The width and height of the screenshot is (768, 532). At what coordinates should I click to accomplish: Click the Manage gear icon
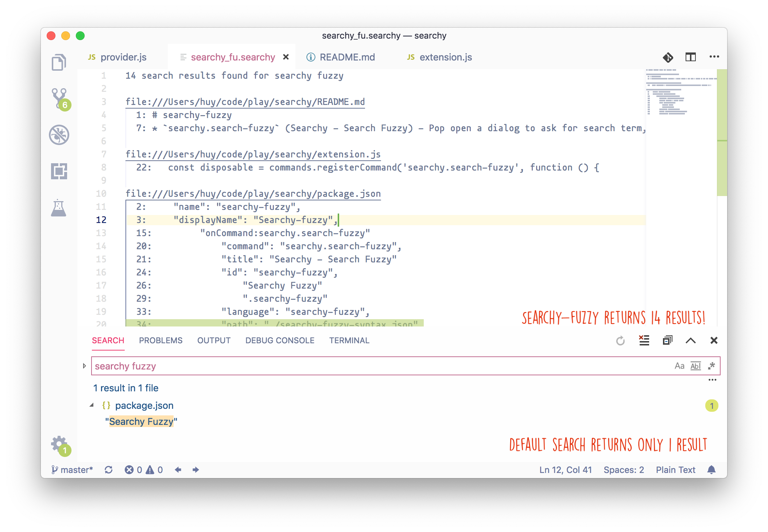click(x=59, y=443)
